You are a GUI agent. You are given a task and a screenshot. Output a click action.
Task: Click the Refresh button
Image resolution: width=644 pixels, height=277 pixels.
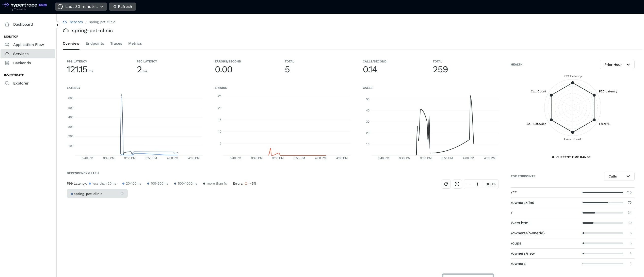coord(122,7)
